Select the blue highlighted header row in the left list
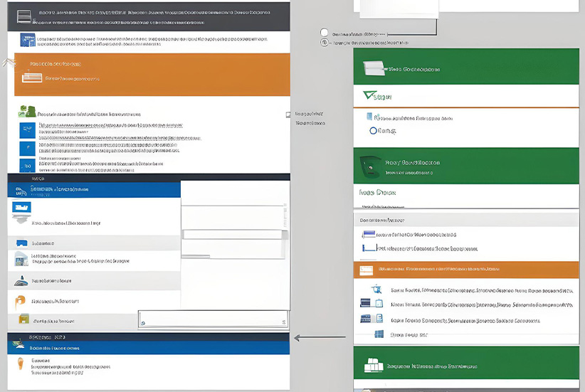The height and width of the screenshot is (392, 585). [94, 190]
